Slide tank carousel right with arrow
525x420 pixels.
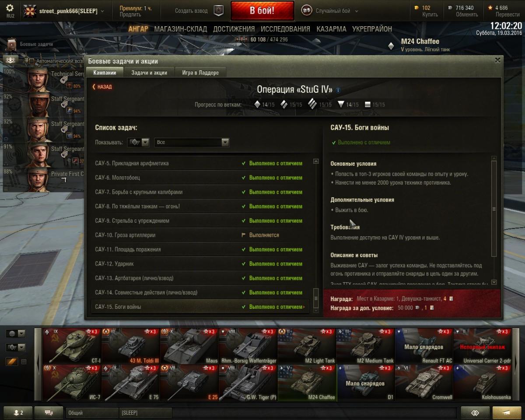point(515,364)
